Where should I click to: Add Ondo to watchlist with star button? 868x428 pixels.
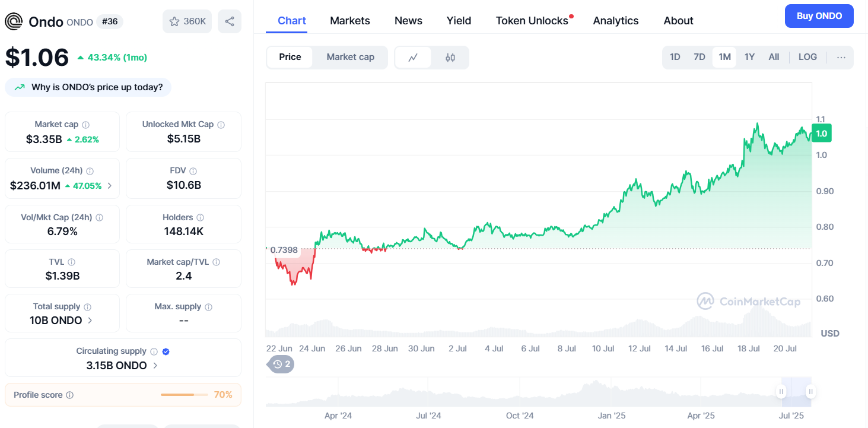187,21
